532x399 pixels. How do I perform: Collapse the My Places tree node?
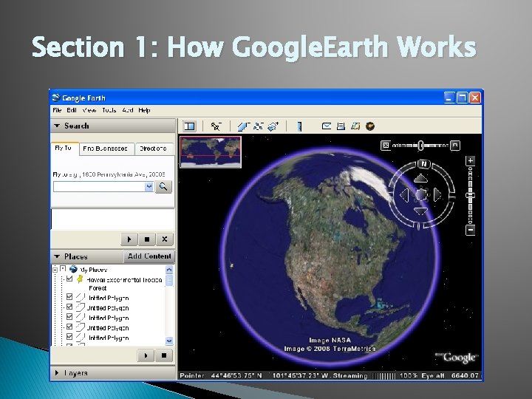tap(55, 270)
